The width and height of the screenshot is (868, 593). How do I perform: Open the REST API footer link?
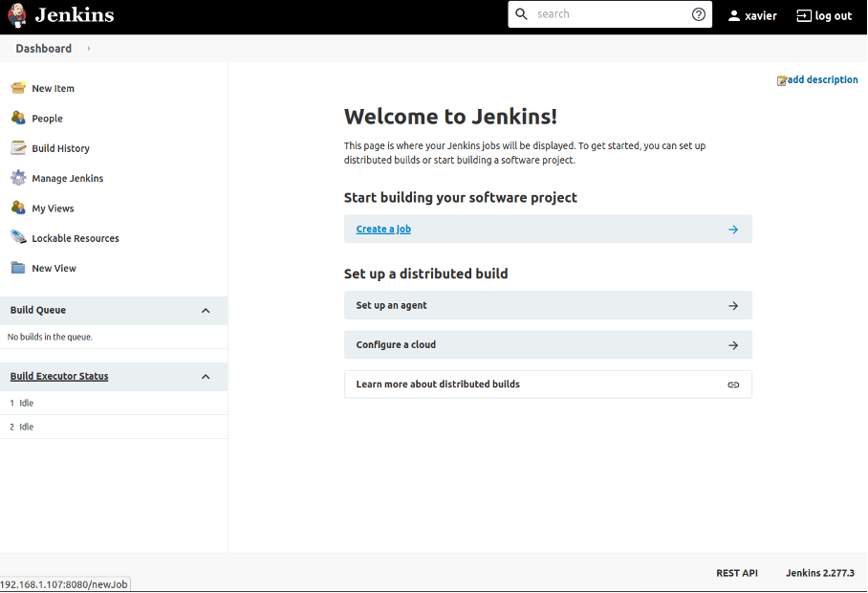(737, 573)
